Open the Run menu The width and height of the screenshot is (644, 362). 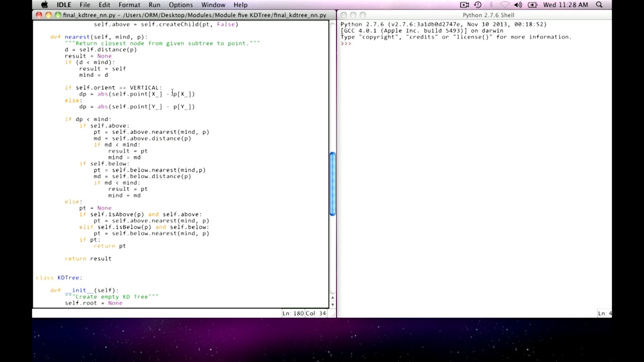pyautogui.click(x=154, y=5)
